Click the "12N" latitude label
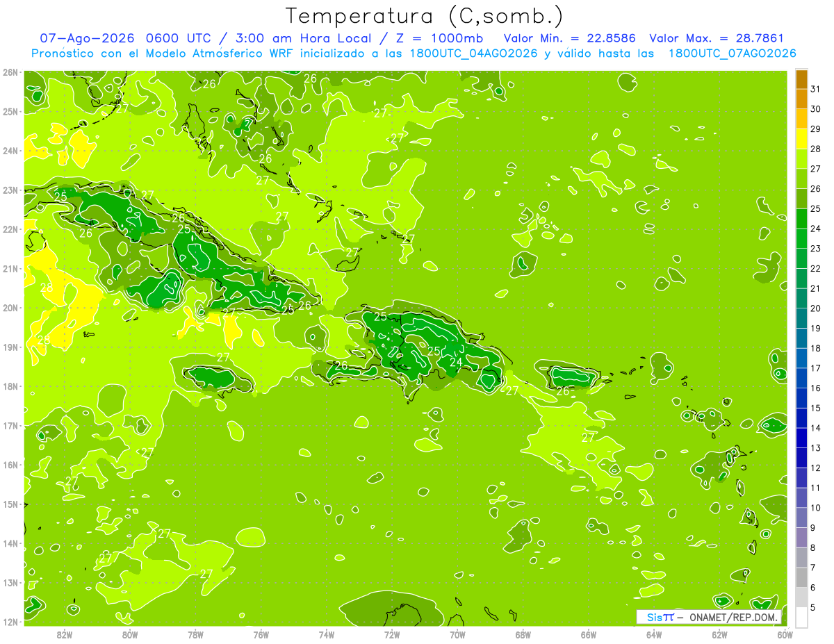The width and height of the screenshot is (834, 644). point(10,622)
